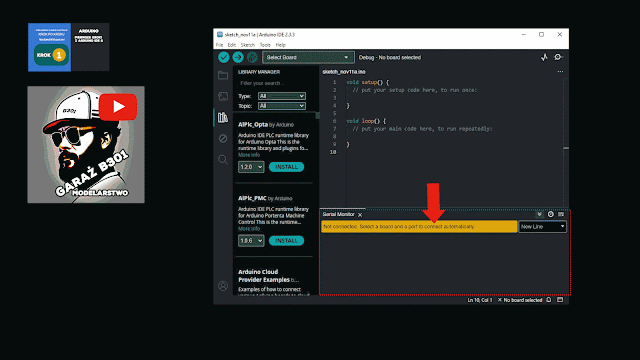
Task: Open the Tools menu
Action: pos(265,45)
